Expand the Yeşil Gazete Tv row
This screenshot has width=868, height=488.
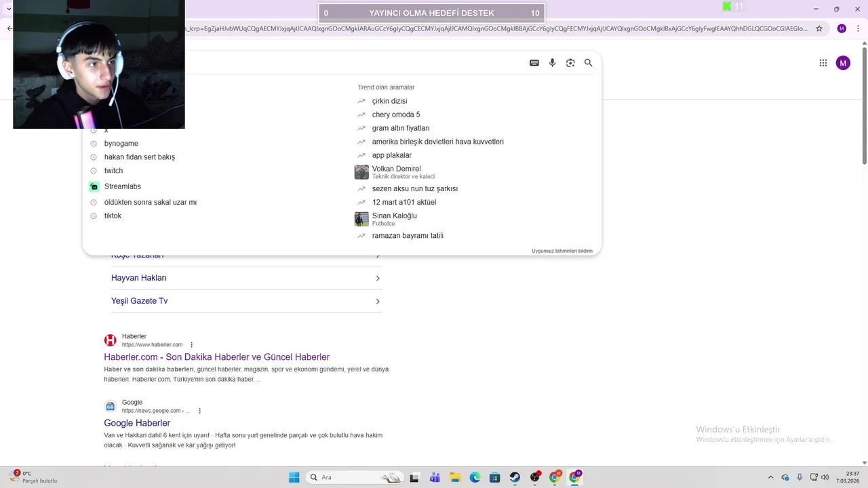pyautogui.click(x=246, y=301)
